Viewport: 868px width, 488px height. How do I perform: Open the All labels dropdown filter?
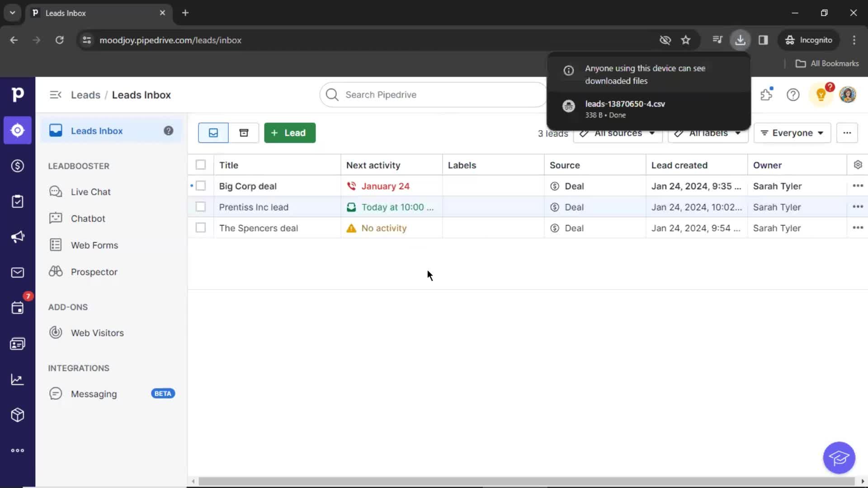pyautogui.click(x=708, y=132)
